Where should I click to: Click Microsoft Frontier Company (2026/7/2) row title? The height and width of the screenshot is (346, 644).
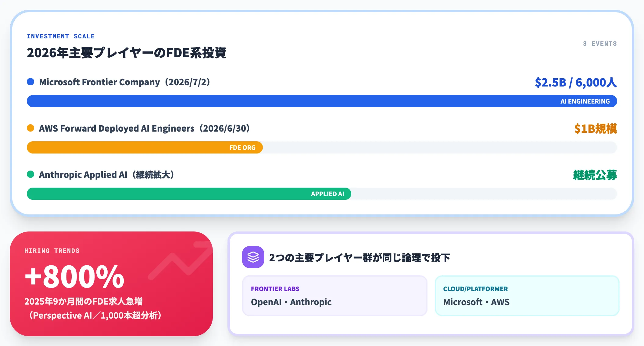[x=125, y=82]
